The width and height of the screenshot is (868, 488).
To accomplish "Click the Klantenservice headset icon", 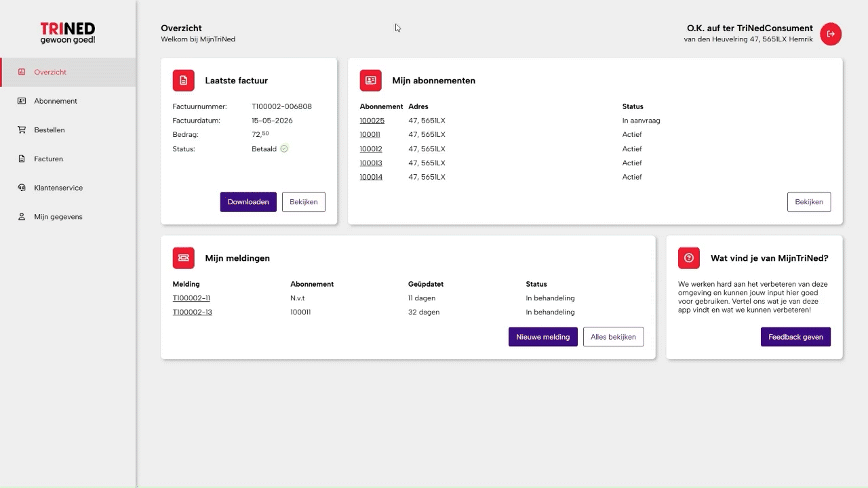I will pyautogui.click(x=22, y=188).
